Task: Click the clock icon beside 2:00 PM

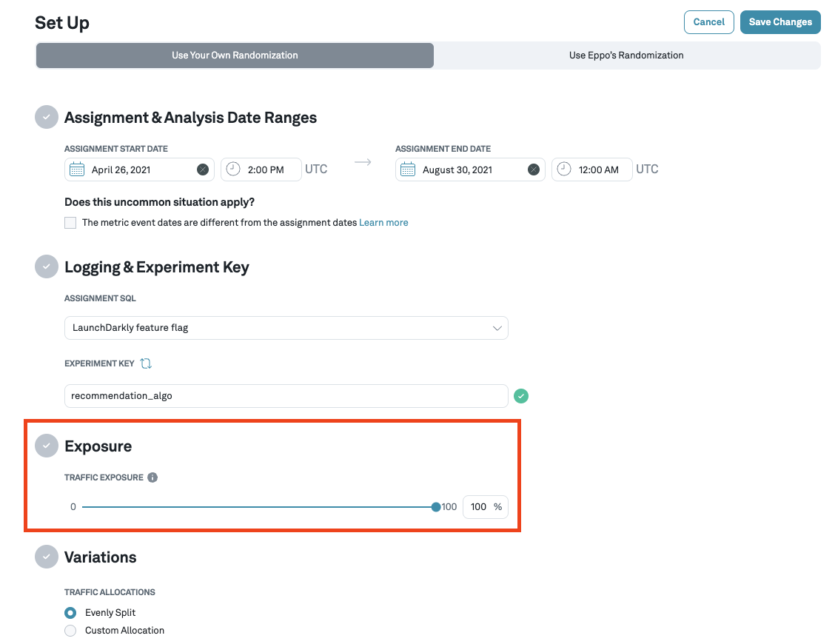Action: (x=233, y=170)
